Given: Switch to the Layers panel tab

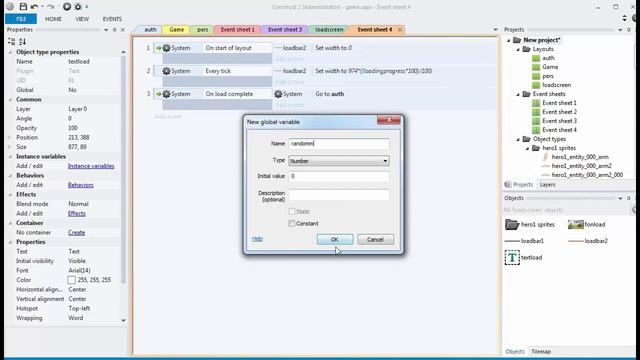Looking at the screenshot, I should click(547, 184).
